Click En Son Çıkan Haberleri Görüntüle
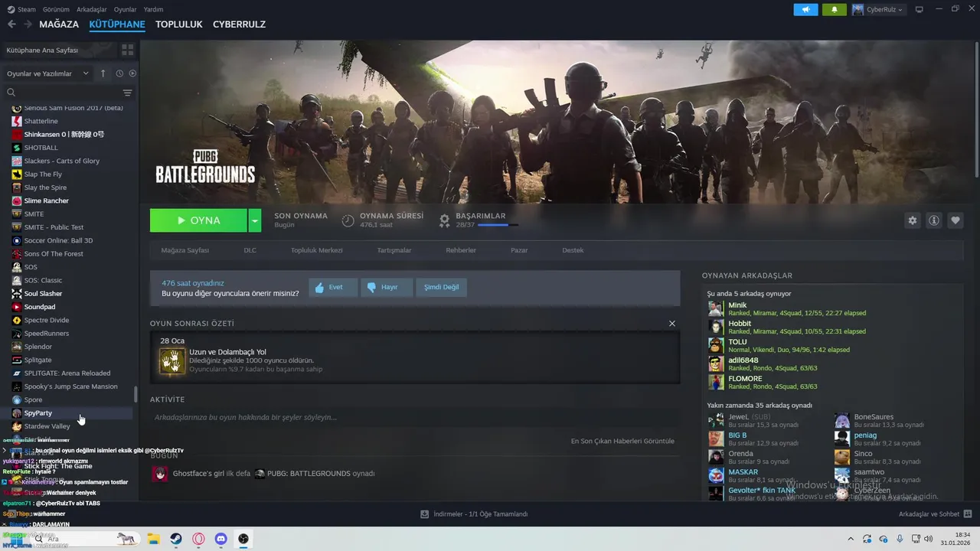Screen dimensions: 980x551 [622, 441]
